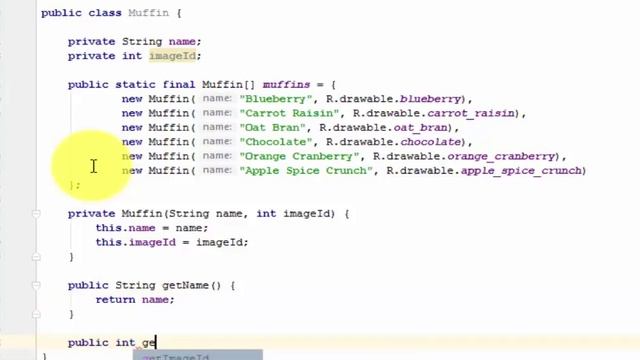
Task: Click int imageId constructor parameter
Action: [x=293, y=213]
